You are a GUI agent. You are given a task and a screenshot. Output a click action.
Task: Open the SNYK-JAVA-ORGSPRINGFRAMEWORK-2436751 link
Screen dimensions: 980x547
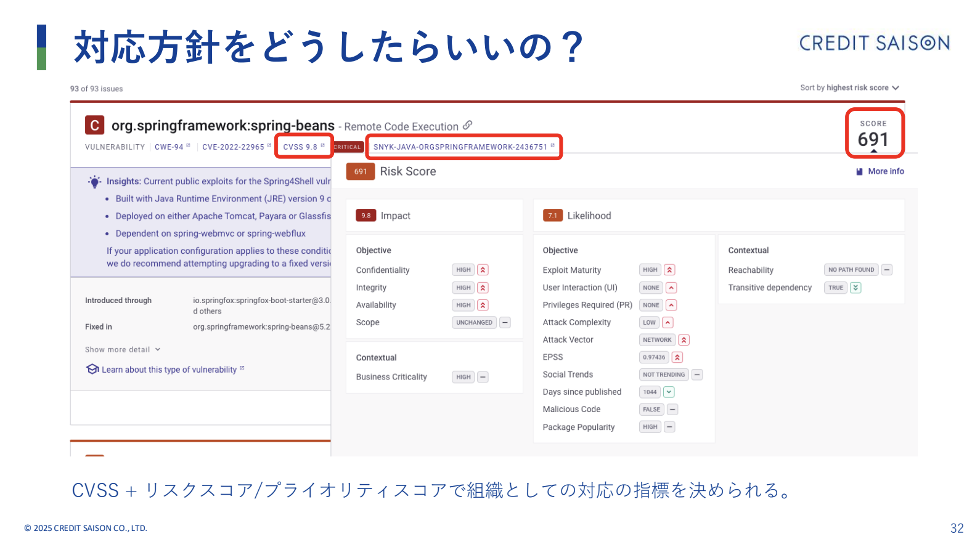[464, 147]
